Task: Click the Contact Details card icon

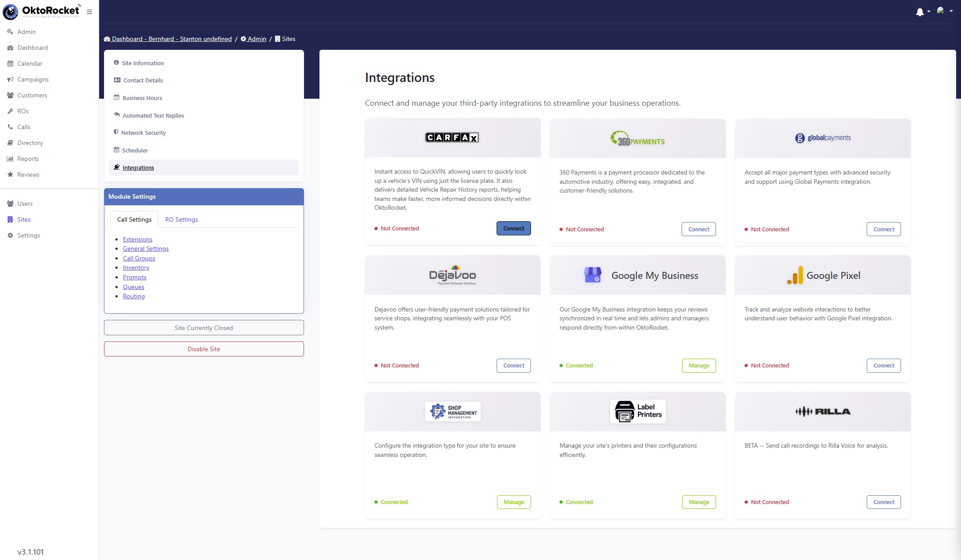Action: click(117, 80)
